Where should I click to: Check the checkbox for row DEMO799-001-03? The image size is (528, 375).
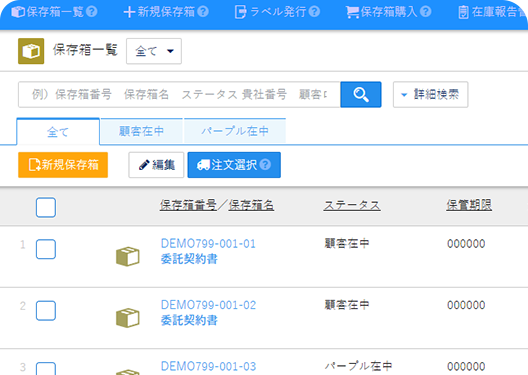[46, 369]
